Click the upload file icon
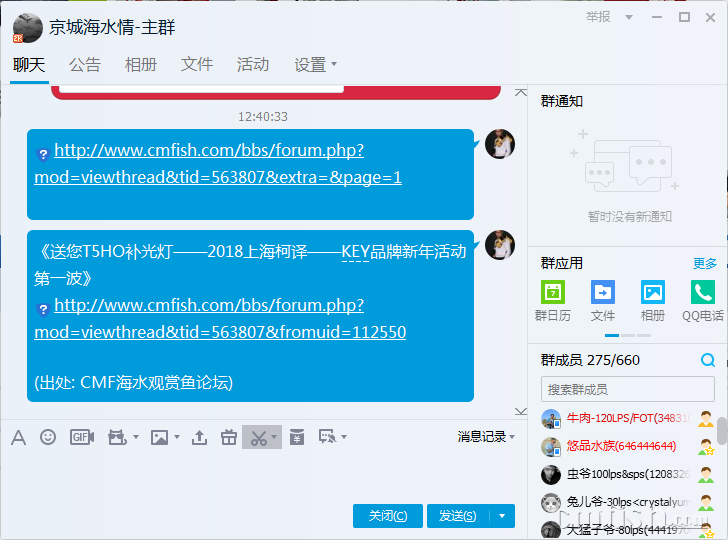The height and width of the screenshot is (540, 728). [x=199, y=437]
